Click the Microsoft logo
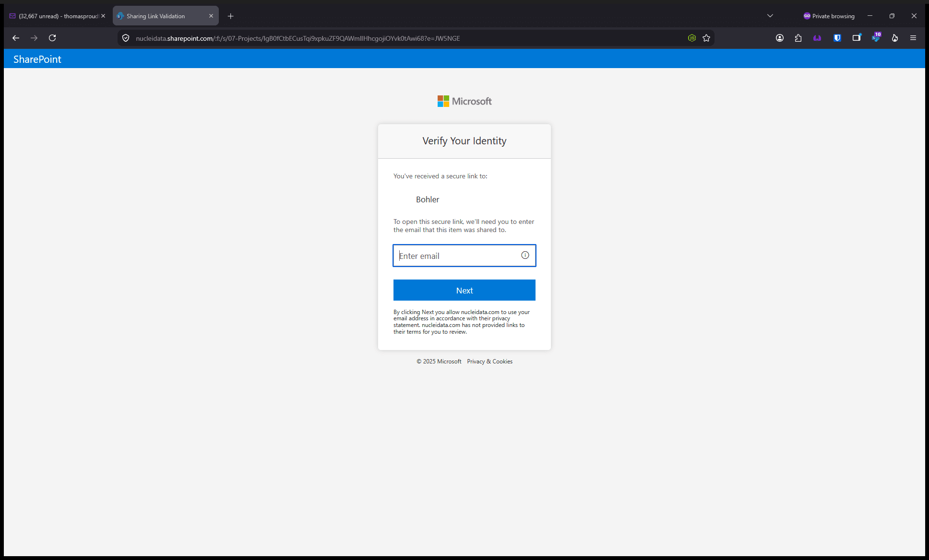The image size is (929, 560). 464,101
